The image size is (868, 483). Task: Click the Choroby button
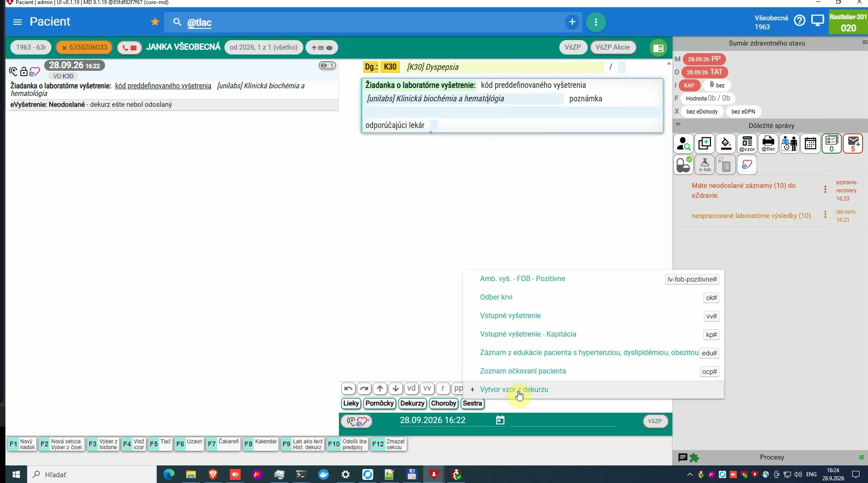coord(443,403)
